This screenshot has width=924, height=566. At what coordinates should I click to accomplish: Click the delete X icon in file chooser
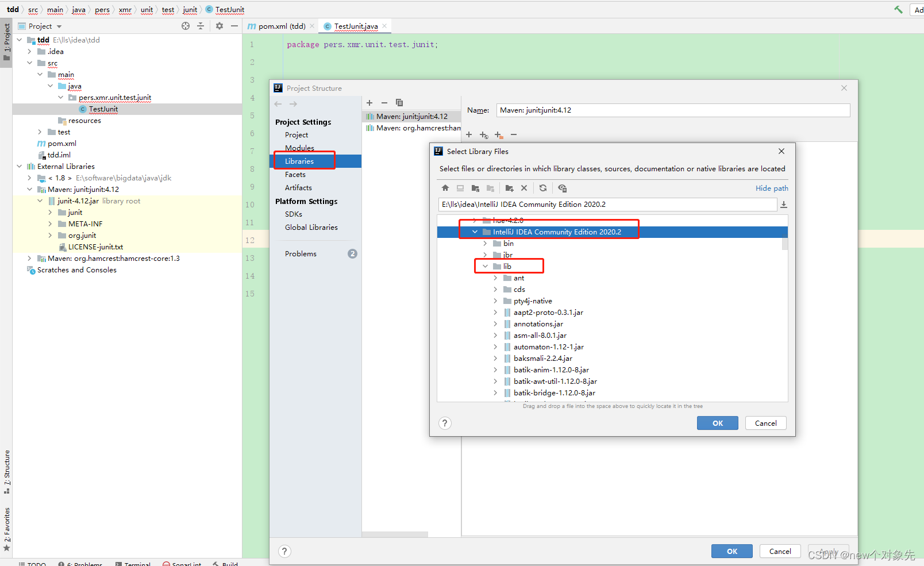click(x=524, y=188)
